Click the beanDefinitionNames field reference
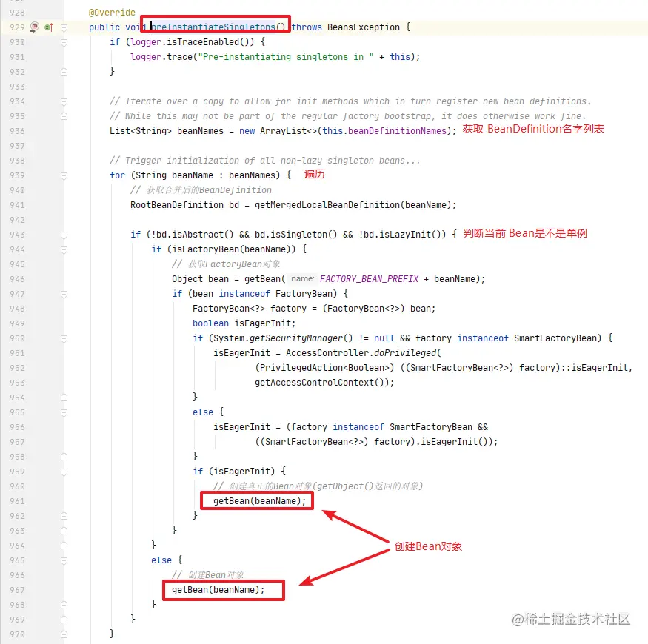 click(x=397, y=131)
